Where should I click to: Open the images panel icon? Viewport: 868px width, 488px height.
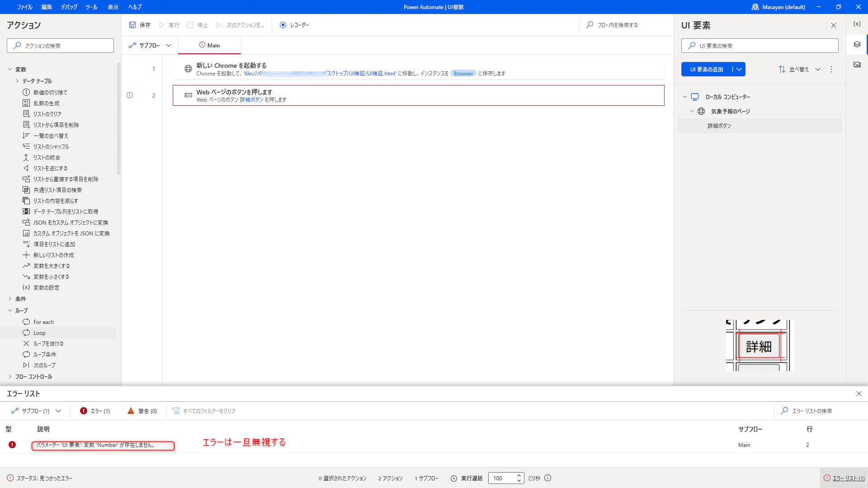tap(857, 65)
